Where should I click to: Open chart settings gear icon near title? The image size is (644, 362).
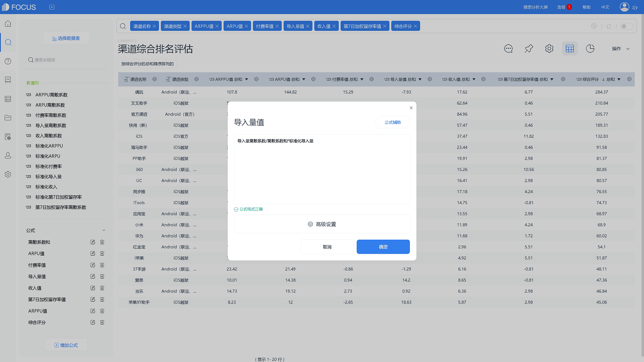pos(549,49)
